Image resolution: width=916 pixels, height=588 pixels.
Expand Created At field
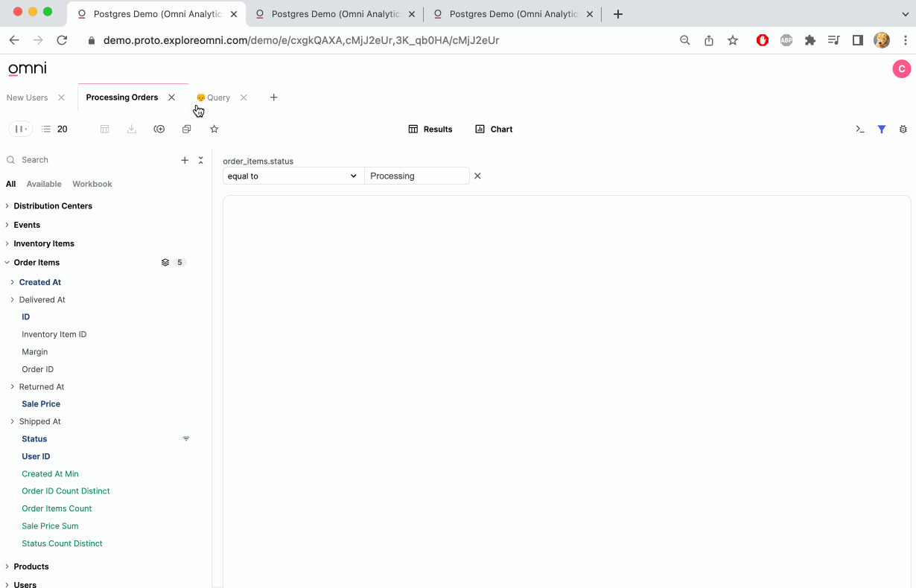click(x=12, y=282)
